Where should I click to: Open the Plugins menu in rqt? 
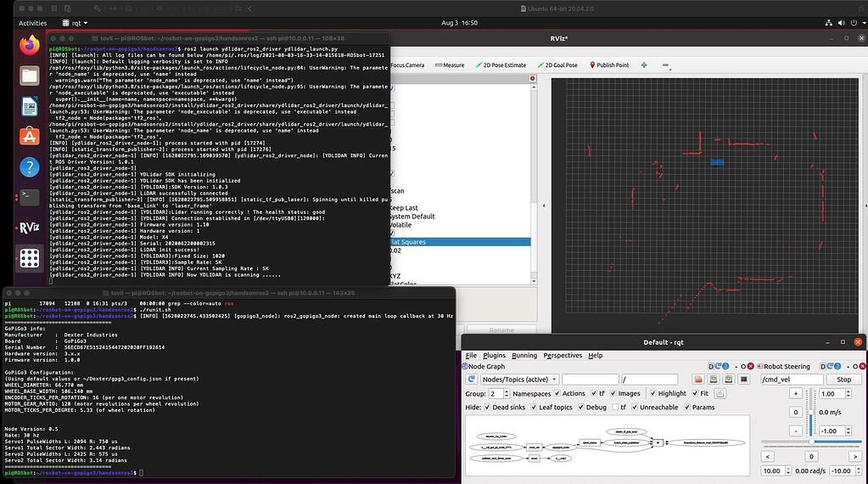494,355
